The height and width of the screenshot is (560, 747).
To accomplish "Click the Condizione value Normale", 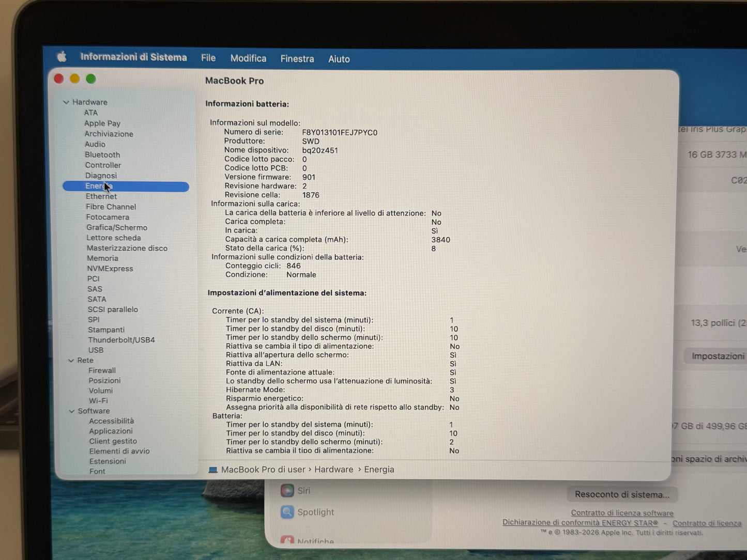I will click(x=301, y=275).
